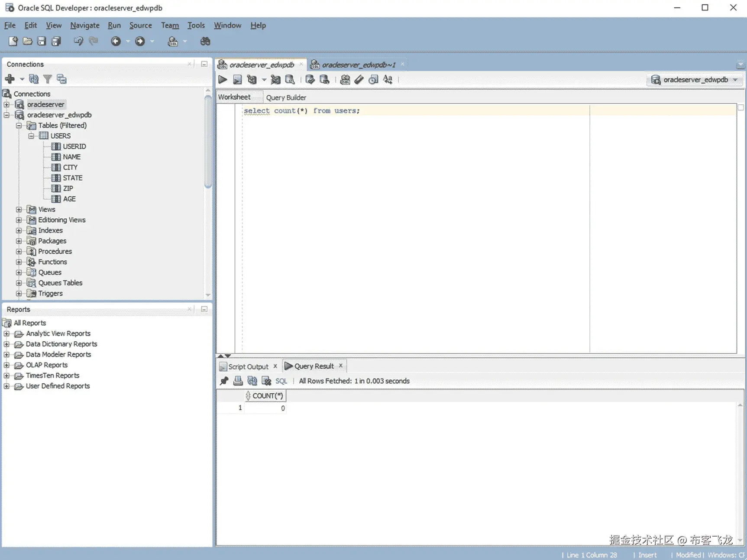Expand the Data Dictionary Reports node
The height and width of the screenshot is (560, 747).
coord(6,343)
